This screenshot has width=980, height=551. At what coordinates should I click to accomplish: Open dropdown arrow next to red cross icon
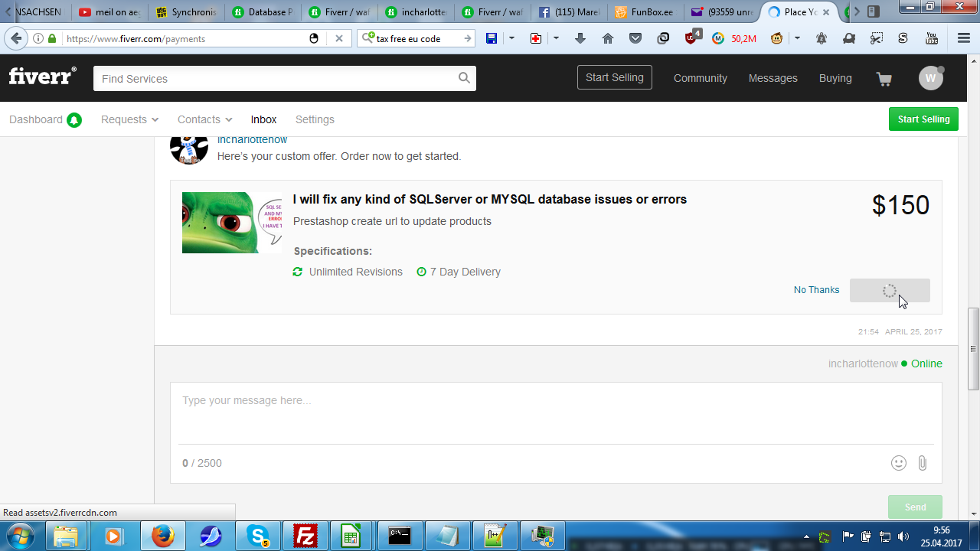pyautogui.click(x=556, y=38)
